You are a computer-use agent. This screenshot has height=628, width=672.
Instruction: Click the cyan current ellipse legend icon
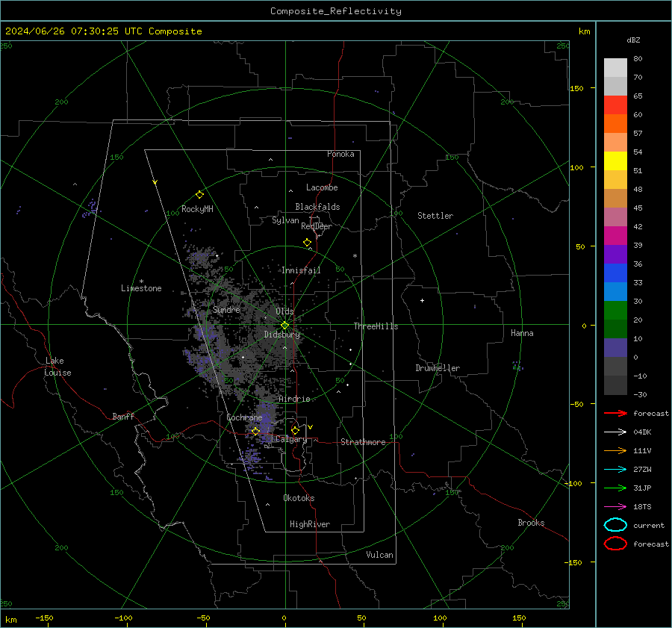pyautogui.click(x=615, y=525)
